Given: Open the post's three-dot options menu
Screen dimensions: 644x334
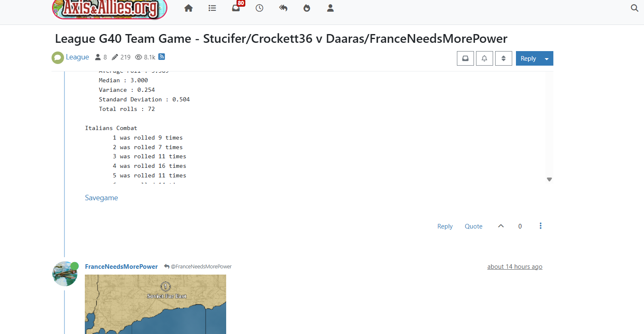Looking at the screenshot, I should (x=540, y=226).
